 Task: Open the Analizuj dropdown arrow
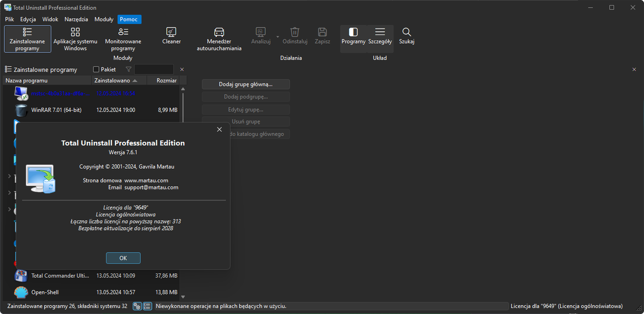tap(277, 36)
